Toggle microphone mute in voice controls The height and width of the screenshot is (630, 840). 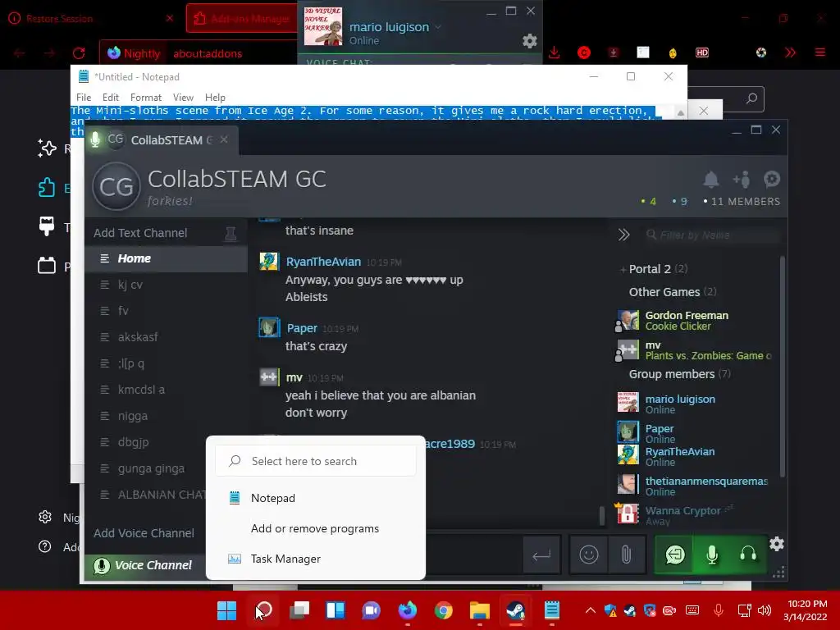click(711, 555)
